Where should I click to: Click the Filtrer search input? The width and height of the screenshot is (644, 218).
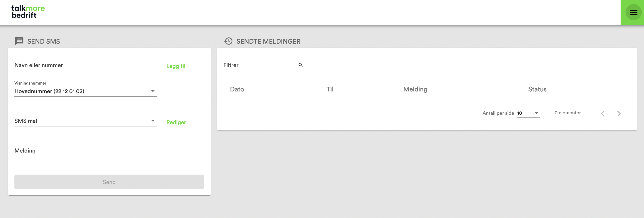point(260,65)
